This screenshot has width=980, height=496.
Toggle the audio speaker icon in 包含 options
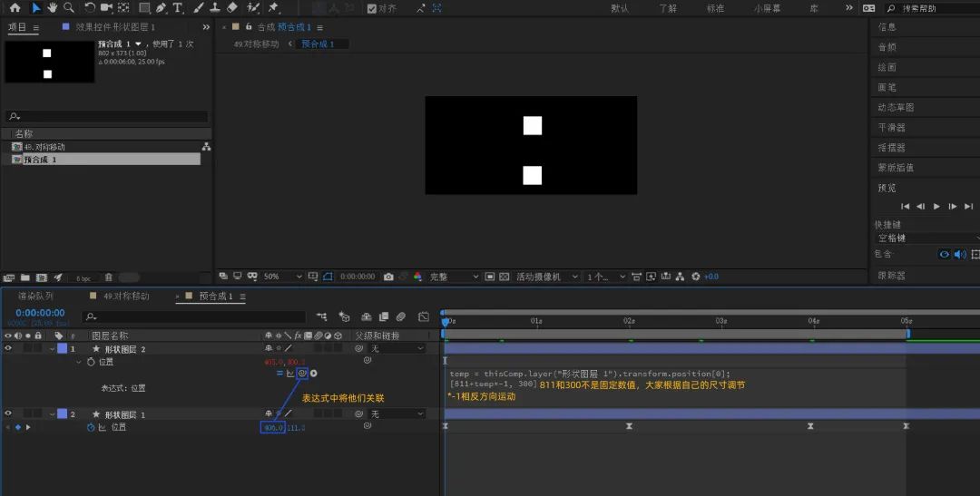point(960,254)
